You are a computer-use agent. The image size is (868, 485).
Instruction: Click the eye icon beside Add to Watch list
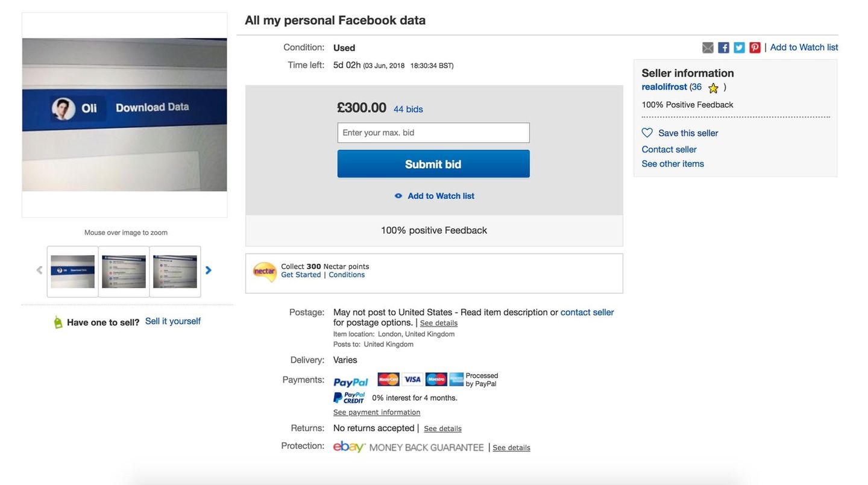pyautogui.click(x=398, y=196)
